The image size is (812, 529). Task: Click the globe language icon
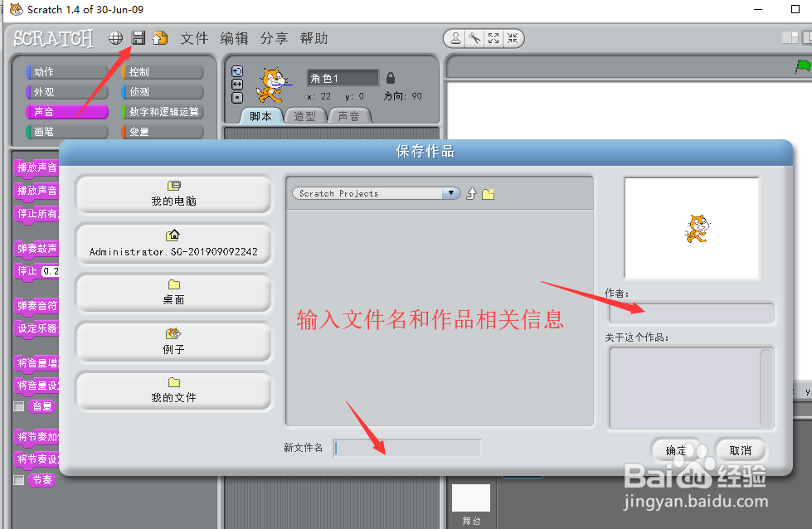pyautogui.click(x=115, y=38)
